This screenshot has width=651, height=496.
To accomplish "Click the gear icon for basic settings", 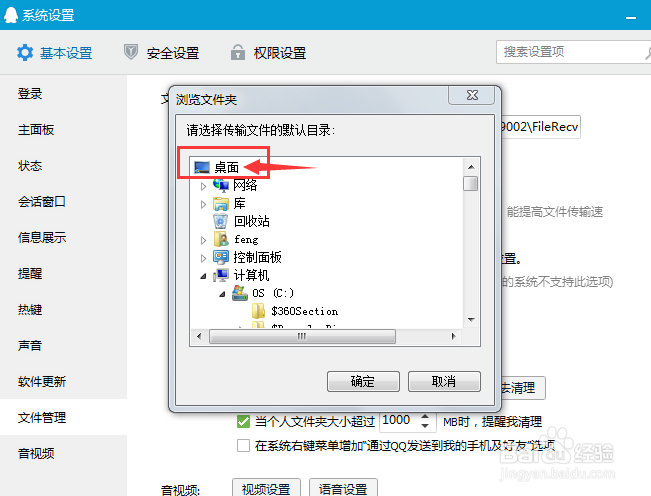I will tap(25, 53).
